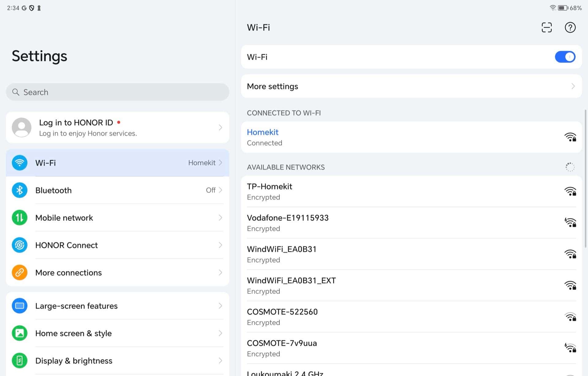Tap the Home screen & style icon
Screen dimensions: 588x376
click(x=20, y=333)
